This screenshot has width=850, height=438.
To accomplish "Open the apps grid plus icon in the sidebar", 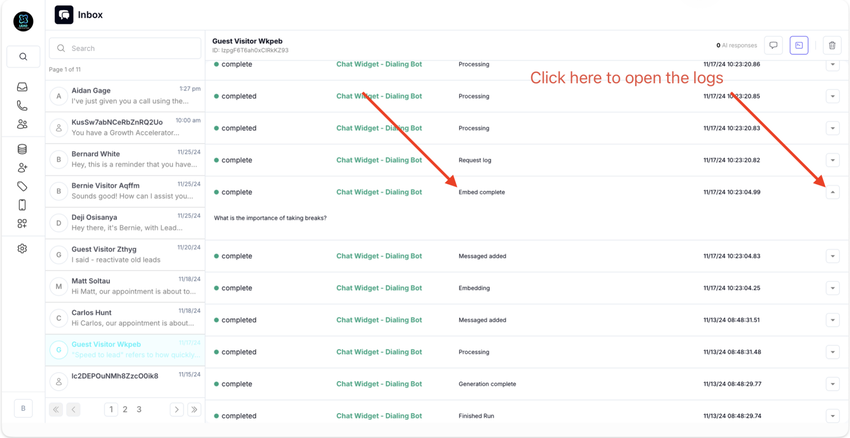I will coord(22,223).
